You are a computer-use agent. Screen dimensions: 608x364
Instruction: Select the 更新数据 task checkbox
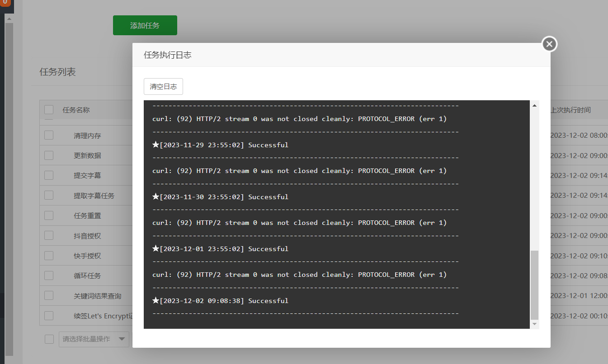tap(49, 155)
